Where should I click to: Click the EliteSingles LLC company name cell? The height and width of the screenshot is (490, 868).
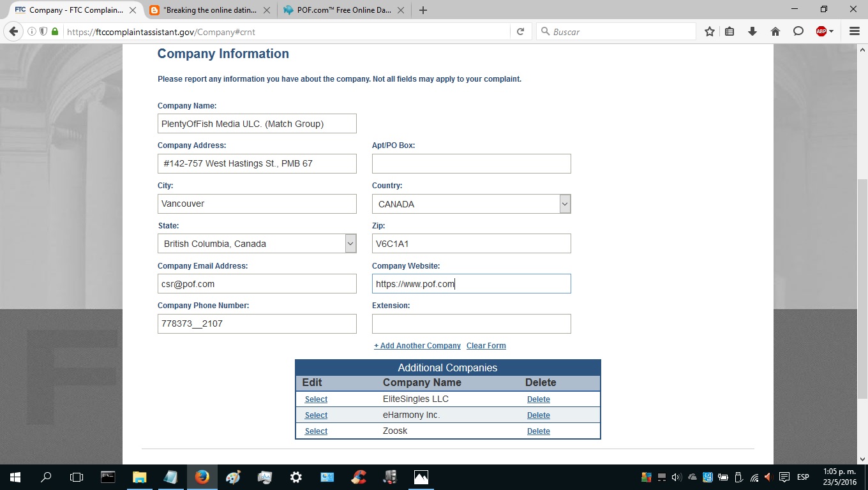tap(415, 399)
